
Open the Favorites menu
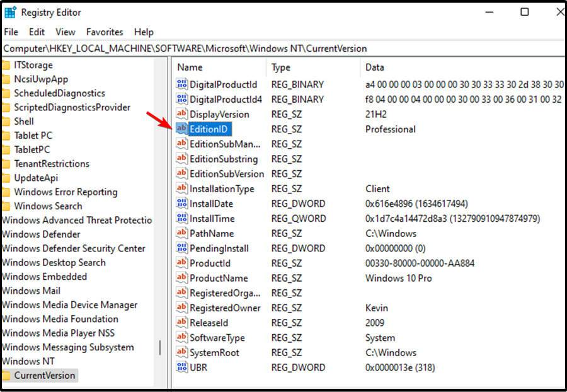coord(105,32)
